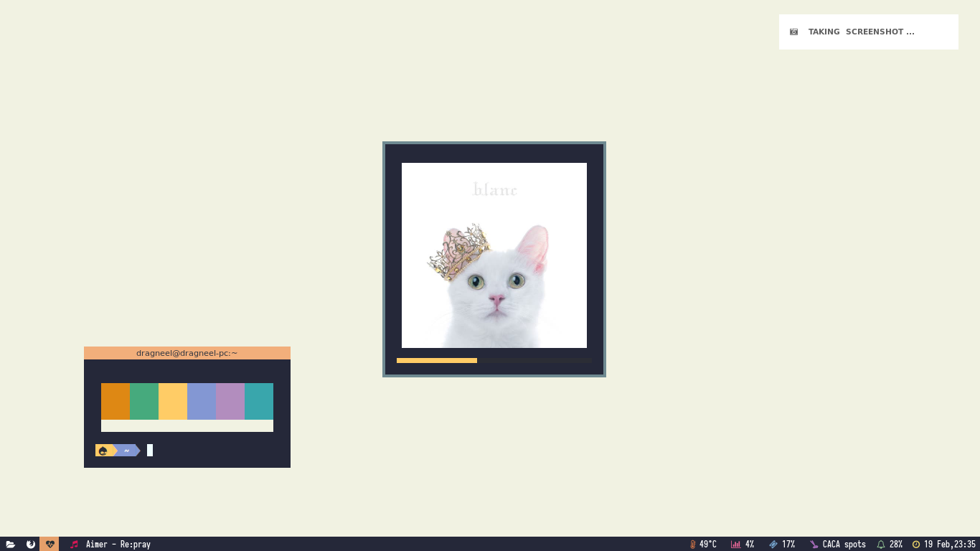Click the green bell volume icon
Viewport: 980px width, 551px height.
tap(881, 545)
